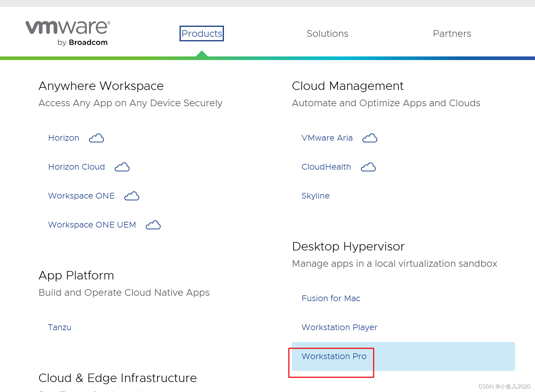Open the Horizon product link

coord(64,138)
